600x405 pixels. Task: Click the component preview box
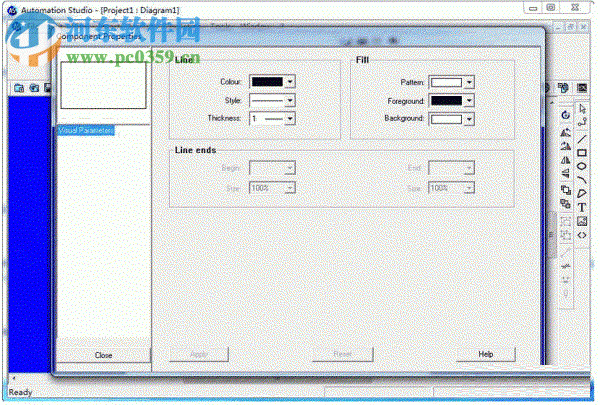coord(103,85)
